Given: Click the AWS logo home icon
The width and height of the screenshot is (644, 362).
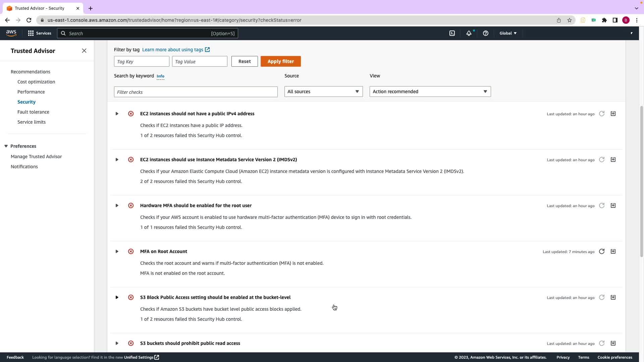Looking at the screenshot, I should (x=11, y=33).
